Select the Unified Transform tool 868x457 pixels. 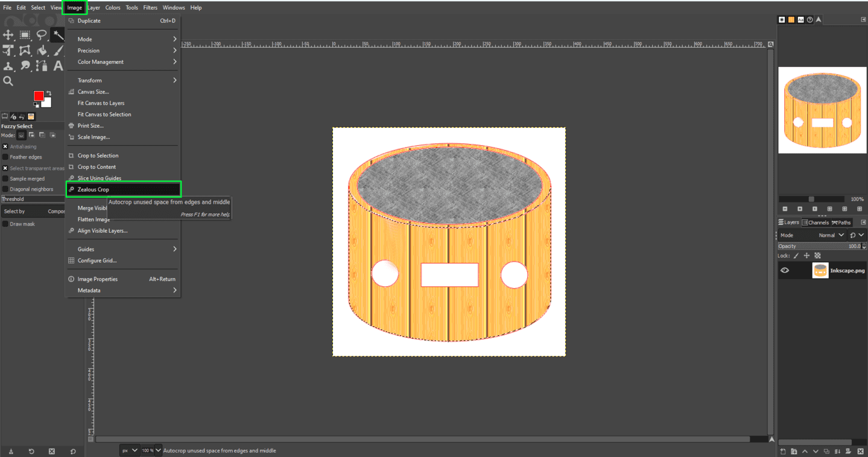[25, 51]
